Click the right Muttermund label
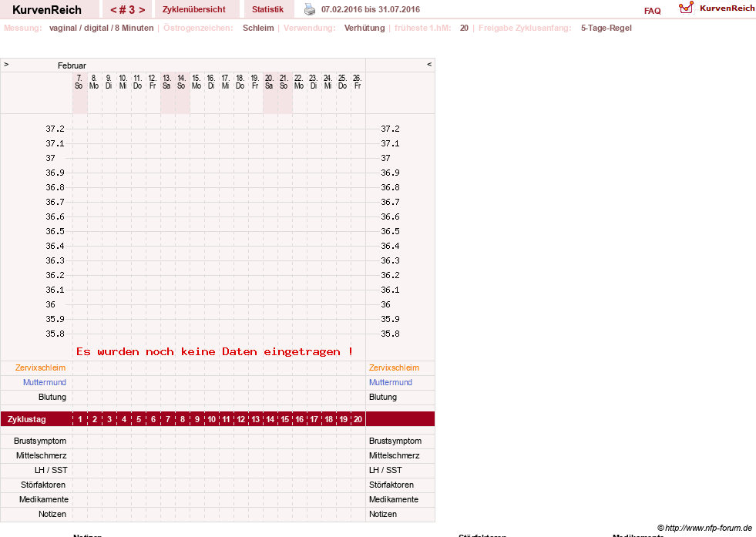Viewport: 756px width, 537px height. click(391, 382)
